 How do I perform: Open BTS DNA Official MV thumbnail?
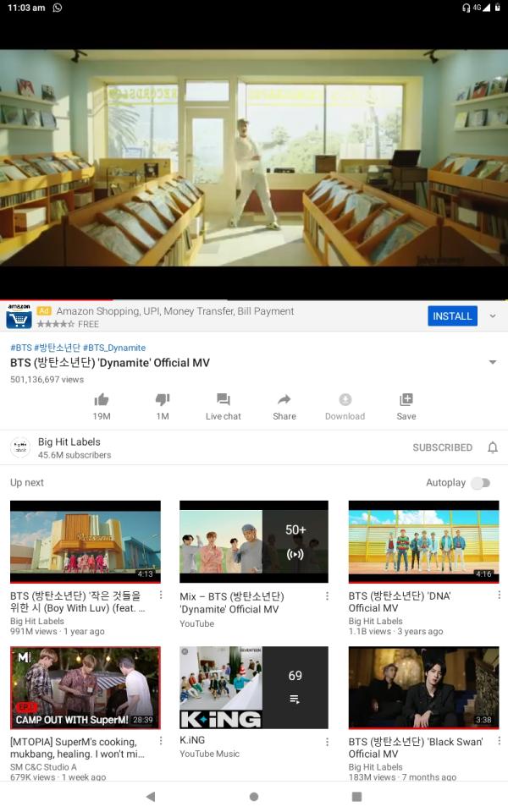click(423, 541)
